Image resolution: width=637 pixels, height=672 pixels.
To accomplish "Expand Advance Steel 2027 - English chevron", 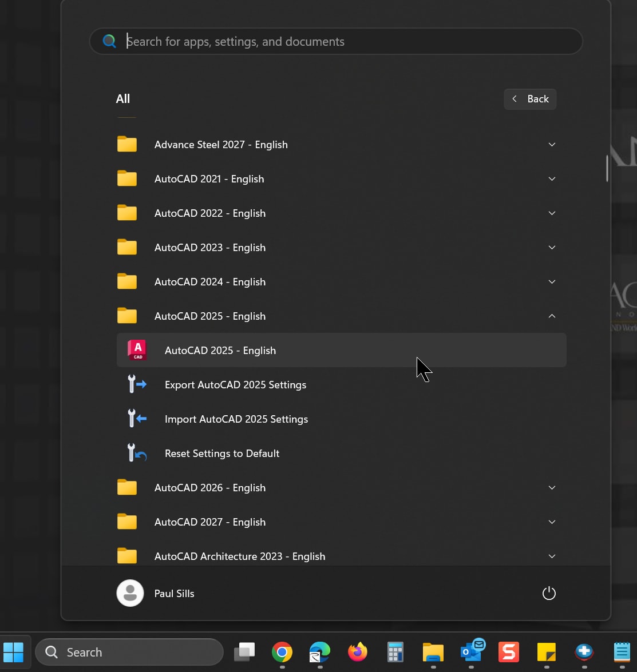I will coord(552,145).
